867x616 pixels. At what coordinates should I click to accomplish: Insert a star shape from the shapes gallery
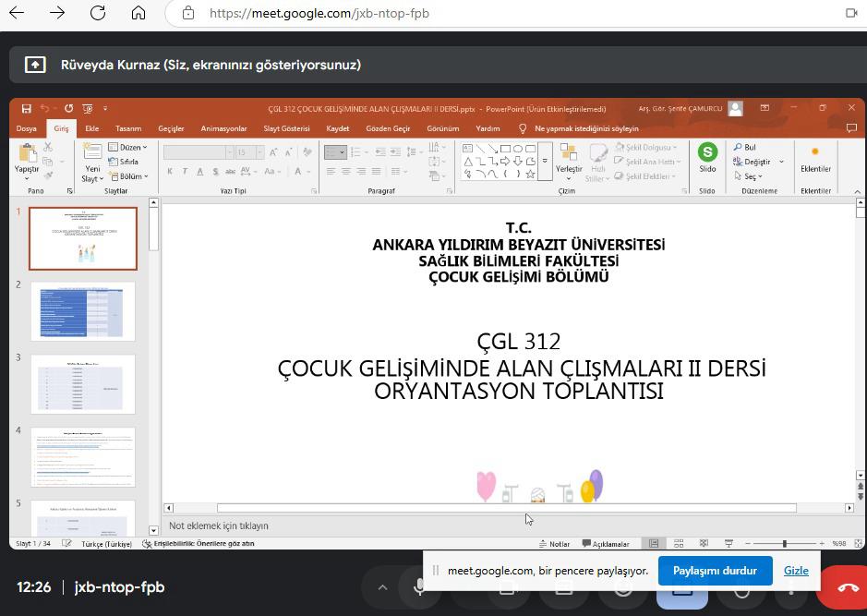point(531,175)
